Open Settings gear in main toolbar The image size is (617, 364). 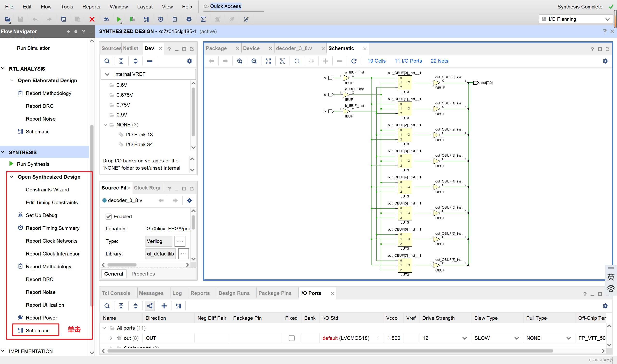pyautogui.click(x=189, y=19)
